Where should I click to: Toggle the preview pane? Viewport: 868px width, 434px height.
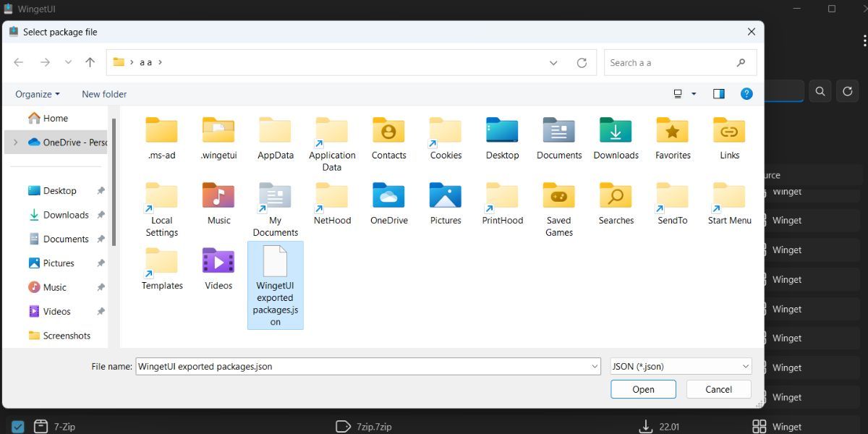coord(718,94)
